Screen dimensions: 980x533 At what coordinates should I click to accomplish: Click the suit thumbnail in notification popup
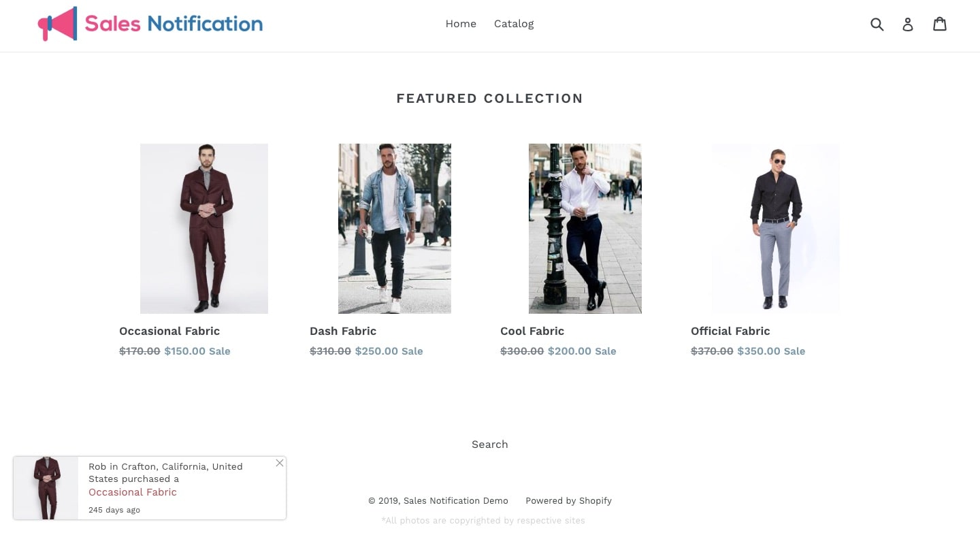click(46, 488)
